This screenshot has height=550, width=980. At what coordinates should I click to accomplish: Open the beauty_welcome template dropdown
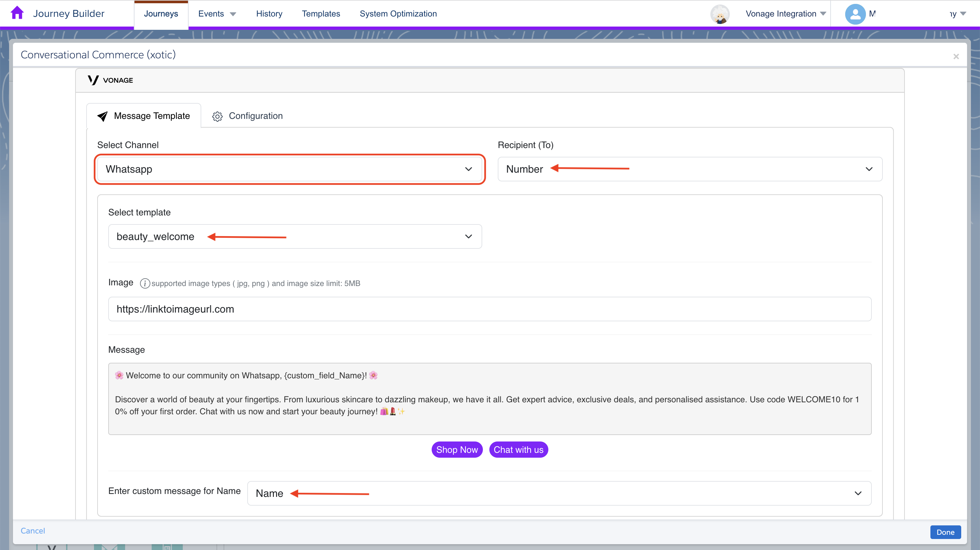pos(295,236)
